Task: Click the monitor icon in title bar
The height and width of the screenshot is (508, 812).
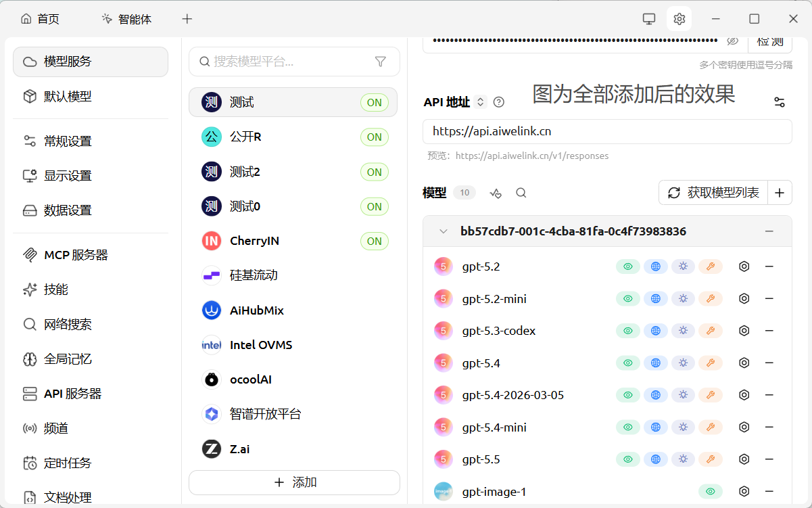Action: tap(649, 19)
